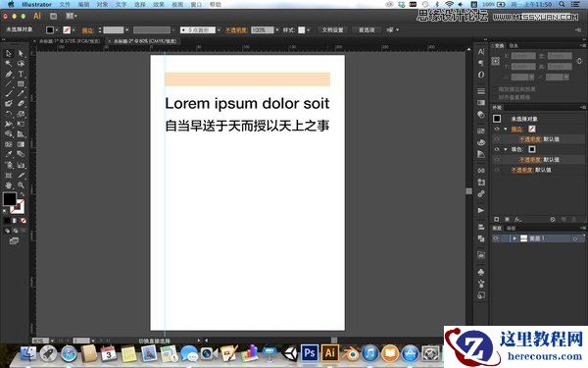This screenshot has width=588, height=368.
Task: Click the orange Stroke link in control bar
Action: (x=88, y=30)
